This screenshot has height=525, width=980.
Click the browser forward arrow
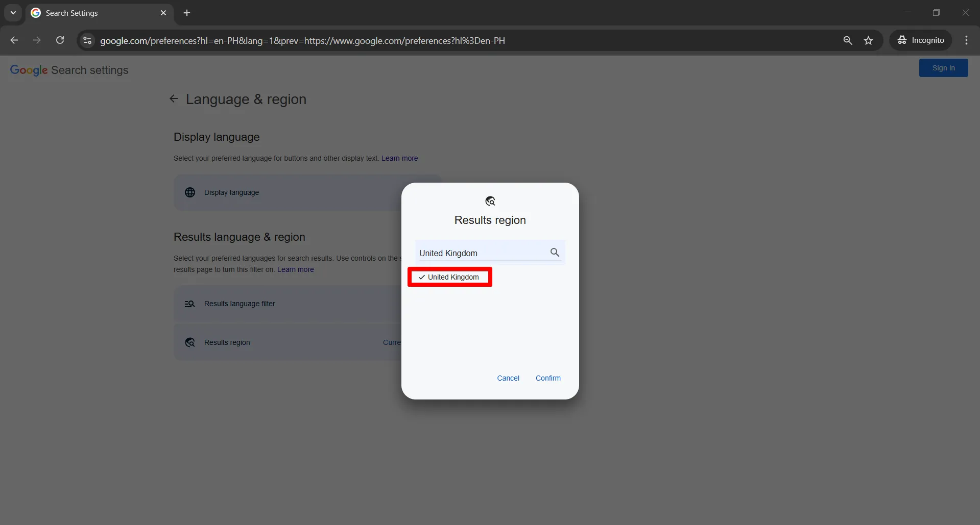37,40
